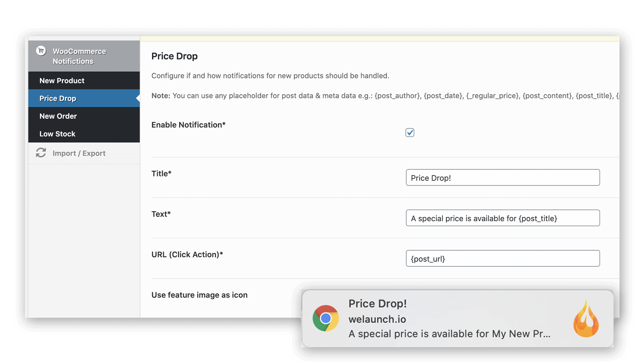Click the WooCommerce Notifications cart icon
This screenshot has height=362, width=644.
(x=41, y=50)
